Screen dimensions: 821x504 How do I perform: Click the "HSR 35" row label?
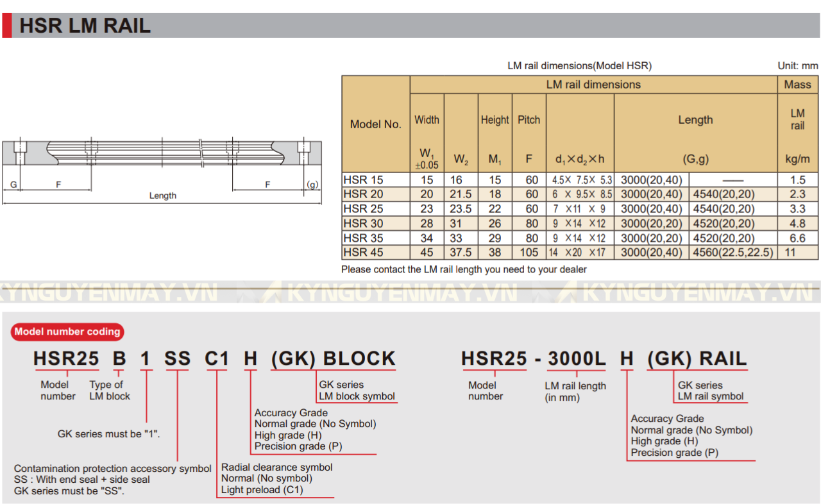click(363, 238)
